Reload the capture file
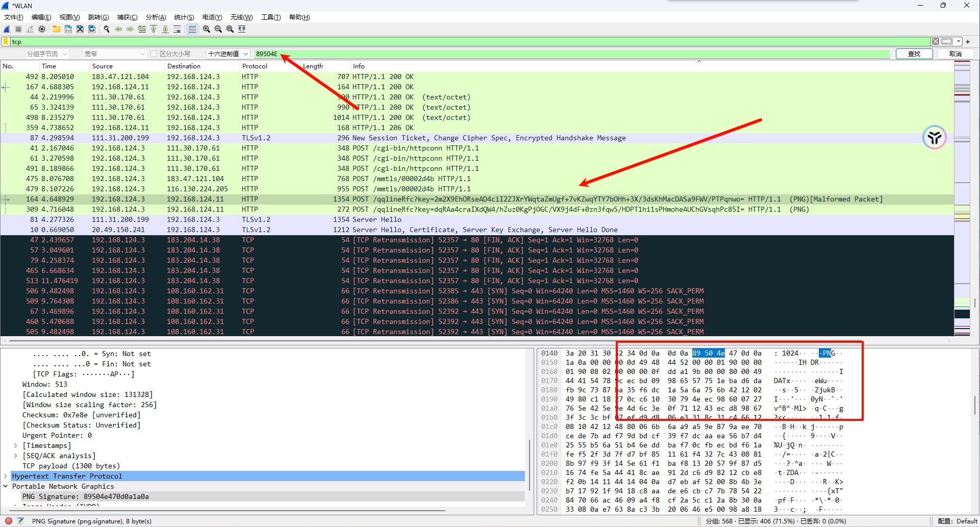The image size is (980, 527). [x=92, y=29]
